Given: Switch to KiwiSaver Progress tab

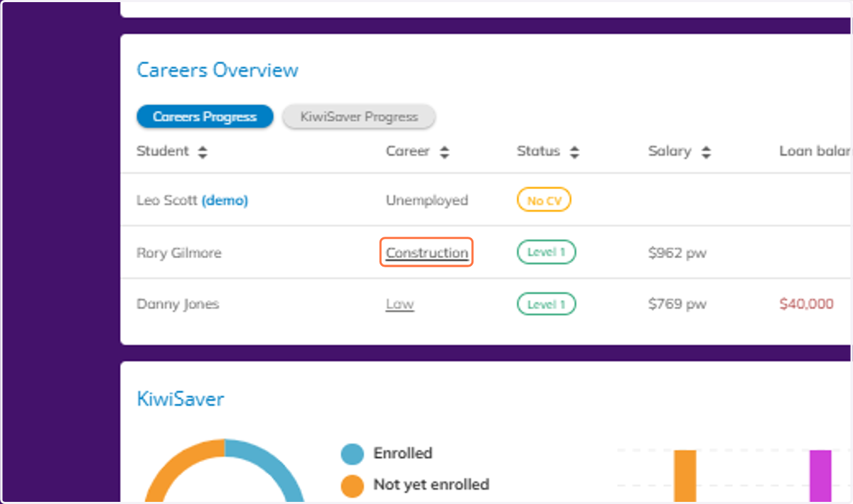Looking at the screenshot, I should coord(359,117).
